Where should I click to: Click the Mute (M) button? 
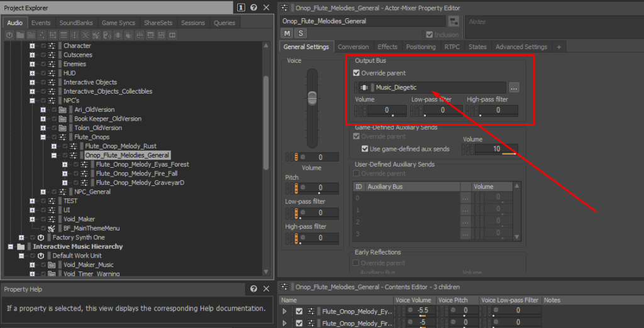pos(287,33)
